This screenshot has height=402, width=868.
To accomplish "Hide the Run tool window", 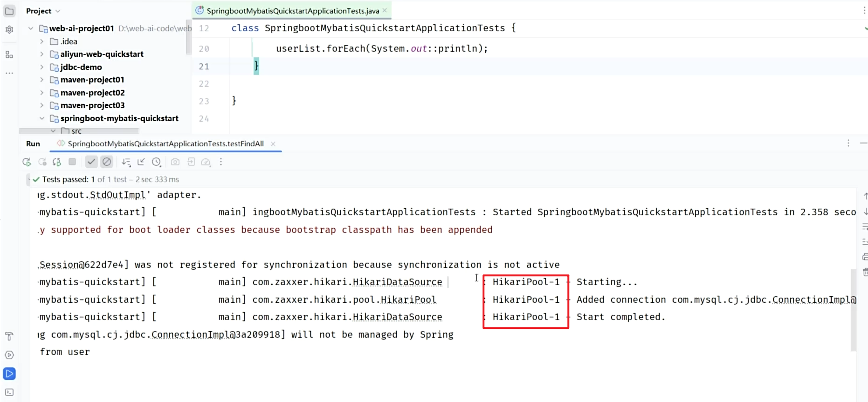I will pos(863,143).
